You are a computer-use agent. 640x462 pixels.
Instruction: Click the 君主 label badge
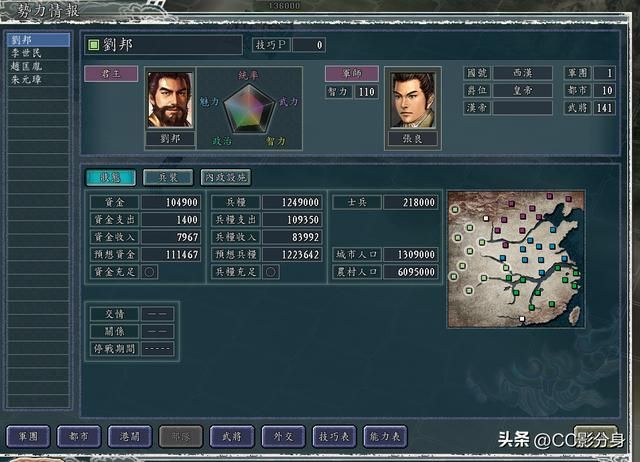(111, 74)
